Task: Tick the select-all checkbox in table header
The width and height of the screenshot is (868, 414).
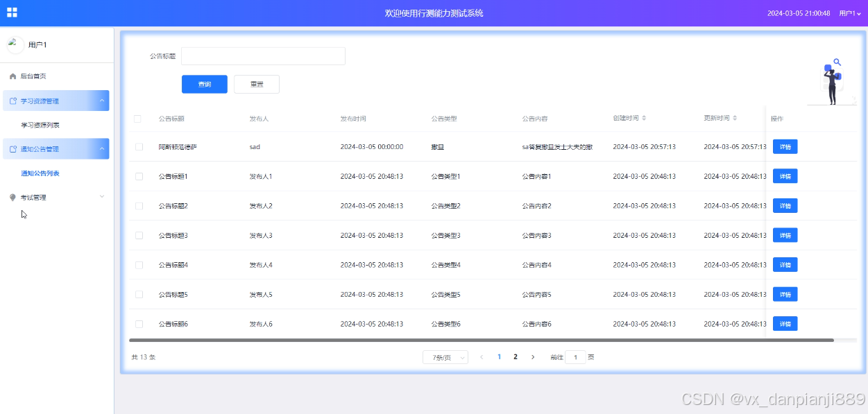Action: coord(137,119)
